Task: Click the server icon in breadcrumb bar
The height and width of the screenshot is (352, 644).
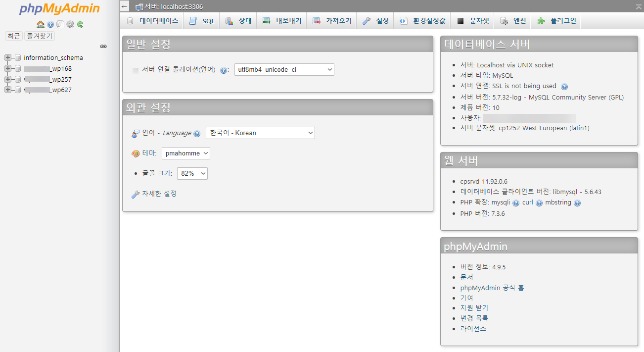Action: coord(139,6)
